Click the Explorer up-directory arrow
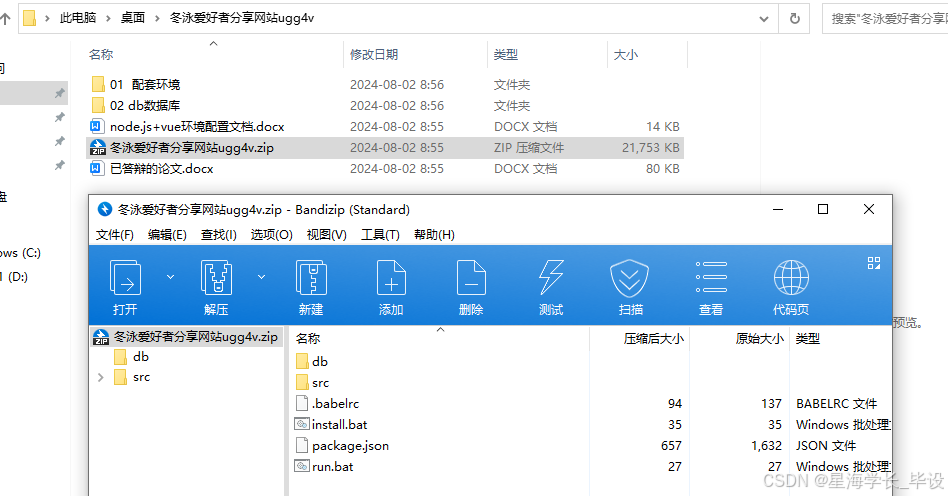 tap(5, 19)
